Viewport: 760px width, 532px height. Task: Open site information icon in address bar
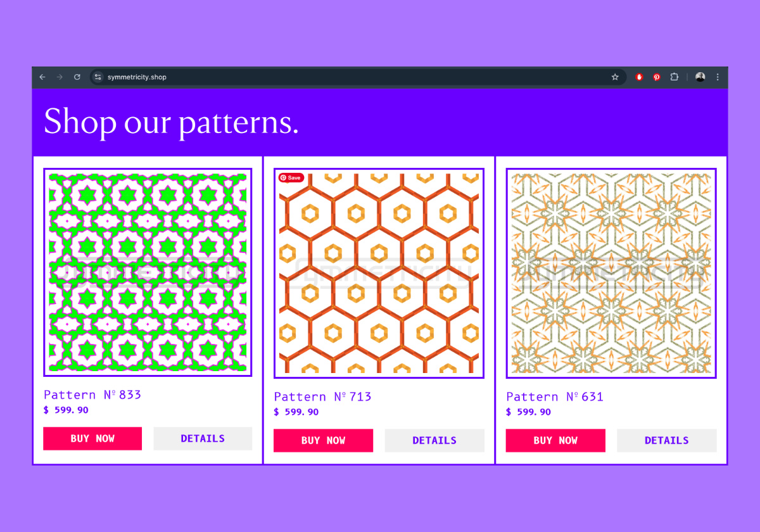click(98, 77)
